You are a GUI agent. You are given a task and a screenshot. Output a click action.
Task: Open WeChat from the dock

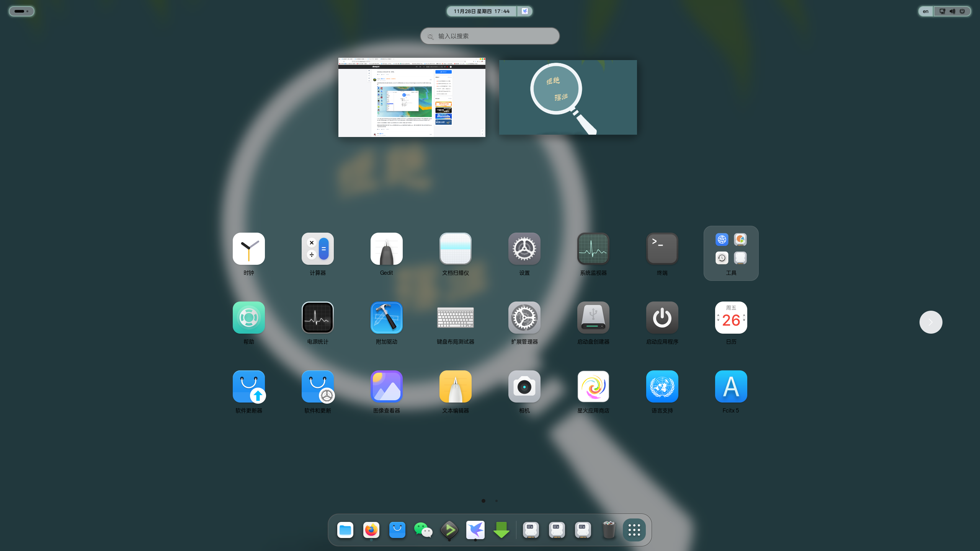423,530
